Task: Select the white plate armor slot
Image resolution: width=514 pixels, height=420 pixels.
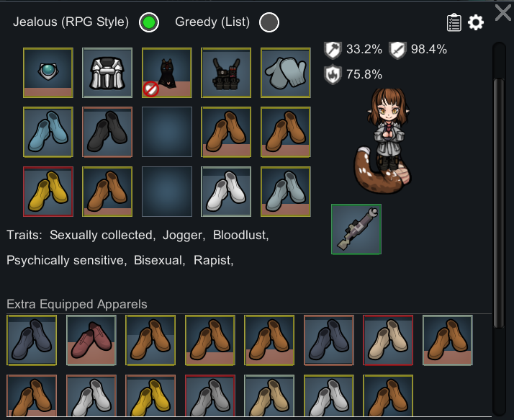Action: click(x=107, y=73)
